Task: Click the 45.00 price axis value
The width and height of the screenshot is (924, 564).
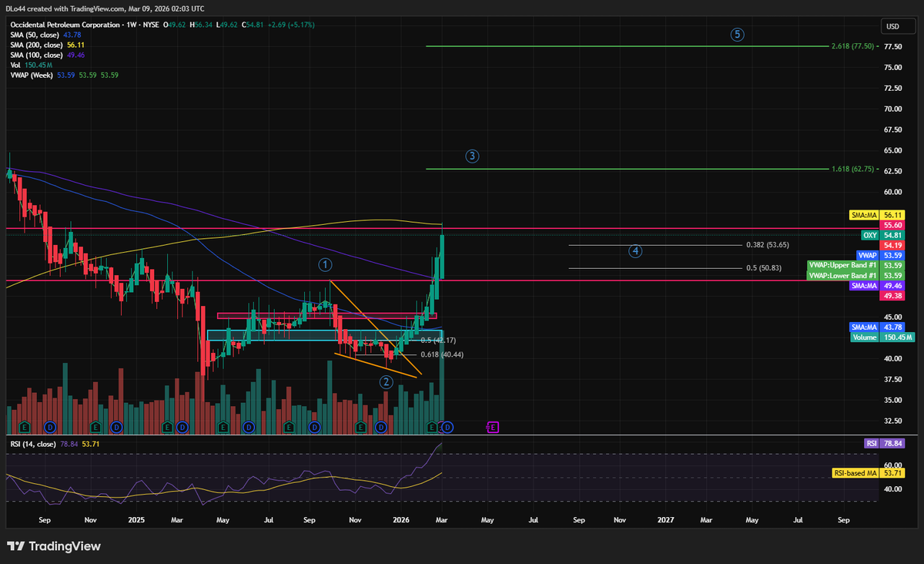Action: [892, 317]
